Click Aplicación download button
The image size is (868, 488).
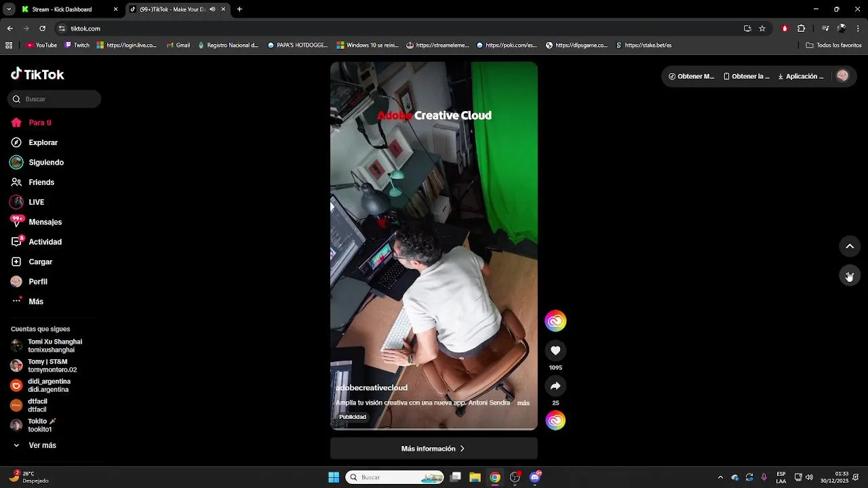(800, 77)
